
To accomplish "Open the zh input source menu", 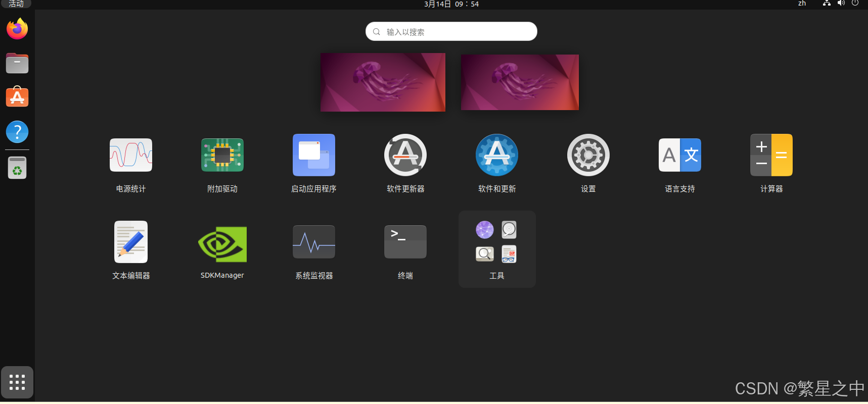I will (x=802, y=4).
